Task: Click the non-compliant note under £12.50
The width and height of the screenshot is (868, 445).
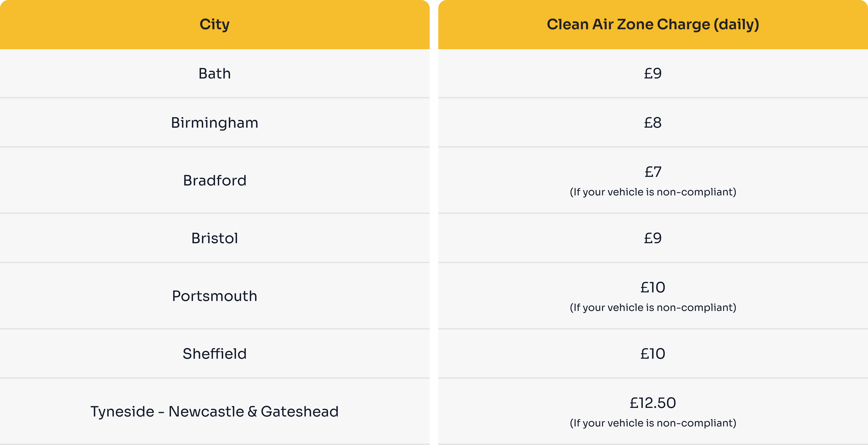Action: point(653,423)
